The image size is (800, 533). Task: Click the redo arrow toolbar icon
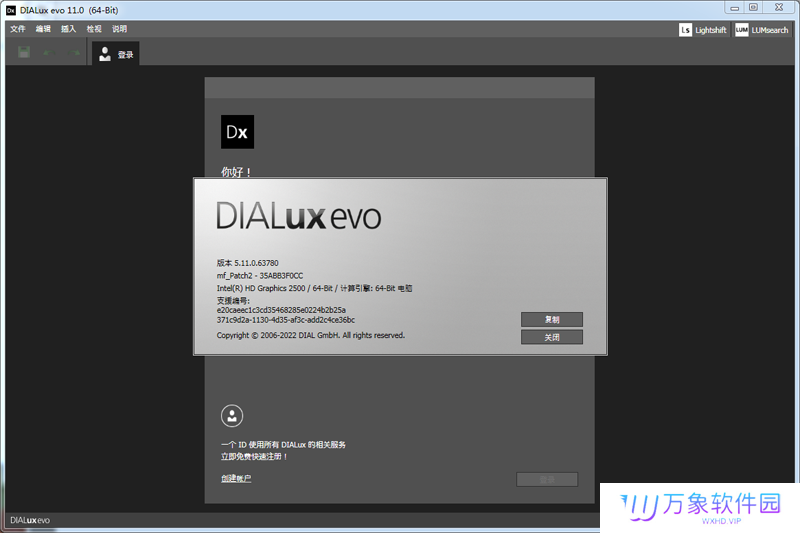pos(74,53)
